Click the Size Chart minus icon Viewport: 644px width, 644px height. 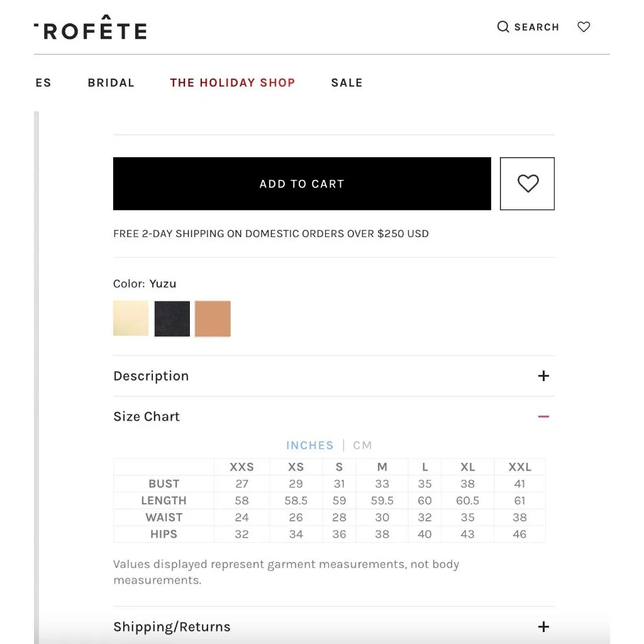543,416
